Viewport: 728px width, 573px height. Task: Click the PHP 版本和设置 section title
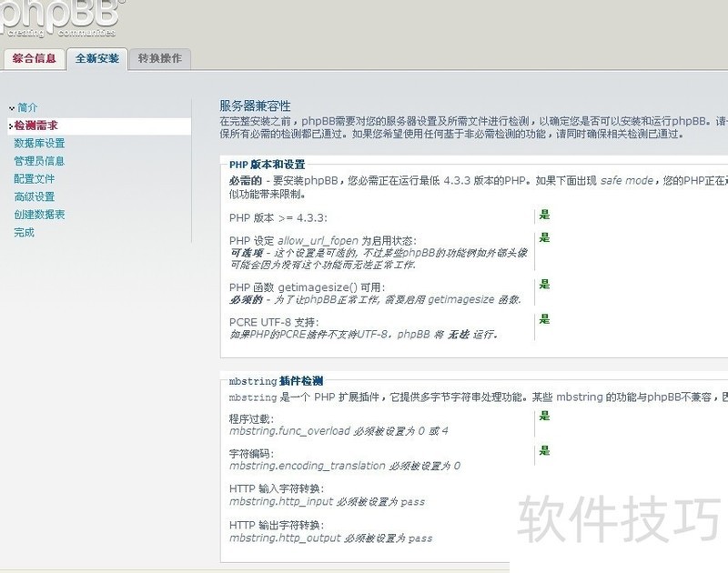click(267, 165)
